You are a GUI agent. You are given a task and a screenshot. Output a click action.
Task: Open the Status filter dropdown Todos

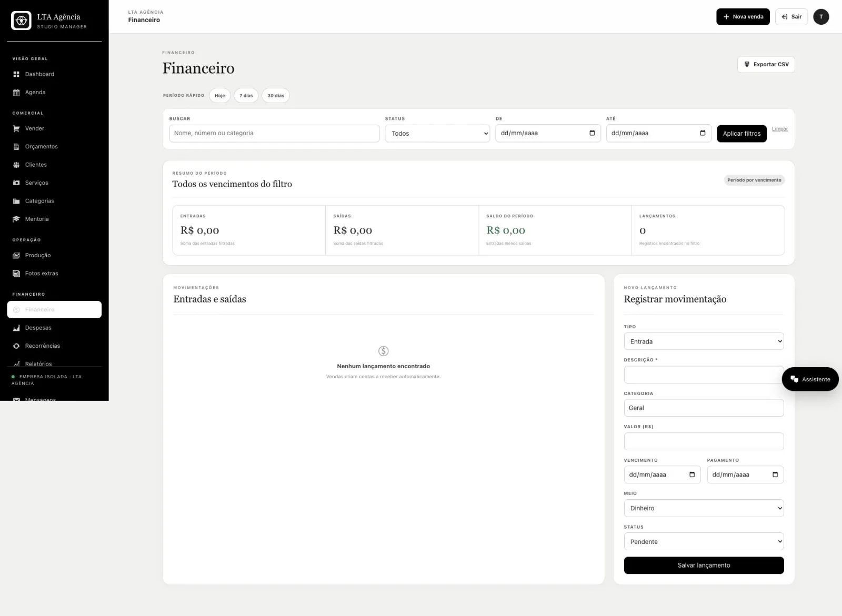(437, 134)
